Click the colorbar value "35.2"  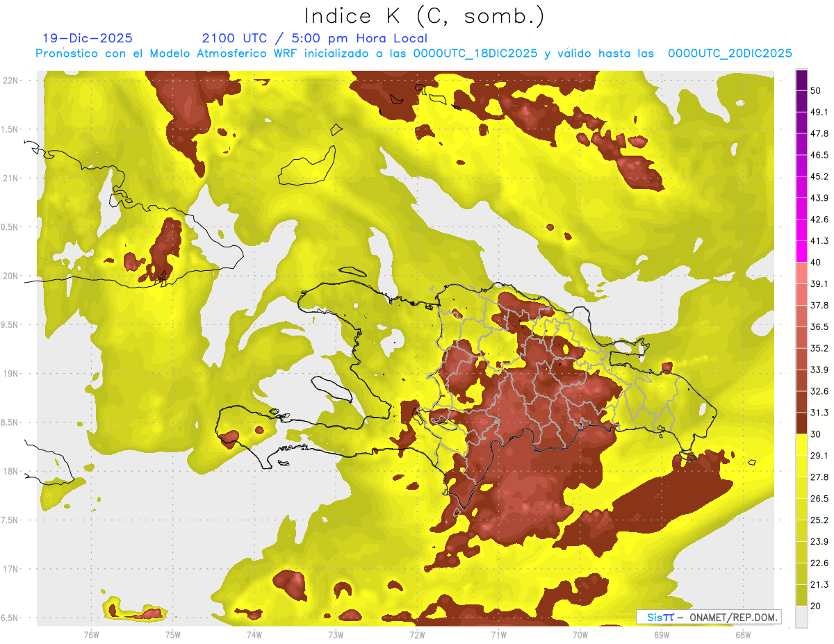pos(819,348)
